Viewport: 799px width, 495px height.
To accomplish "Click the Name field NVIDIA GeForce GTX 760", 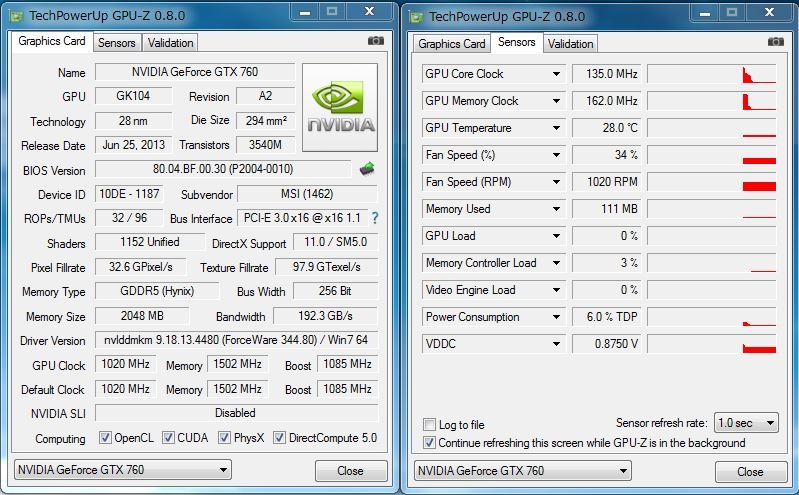I will point(195,72).
